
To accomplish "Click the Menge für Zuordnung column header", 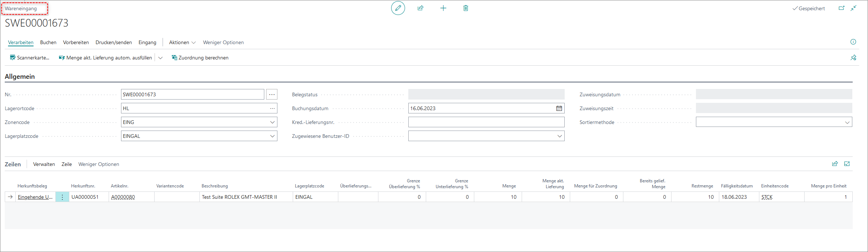I will click(x=596, y=186).
